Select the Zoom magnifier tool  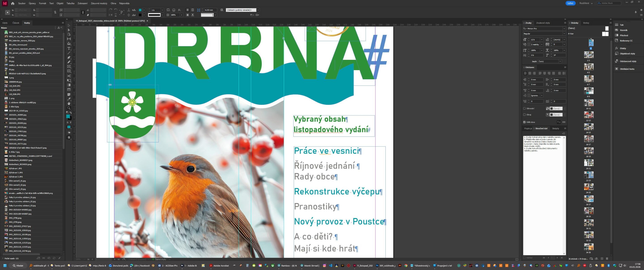pos(69,108)
